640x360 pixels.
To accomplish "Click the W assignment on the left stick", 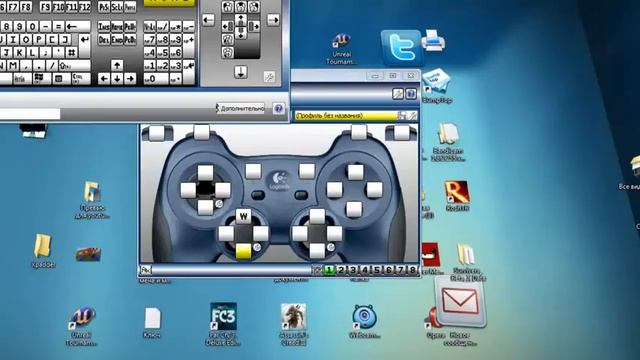I will tap(244, 216).
